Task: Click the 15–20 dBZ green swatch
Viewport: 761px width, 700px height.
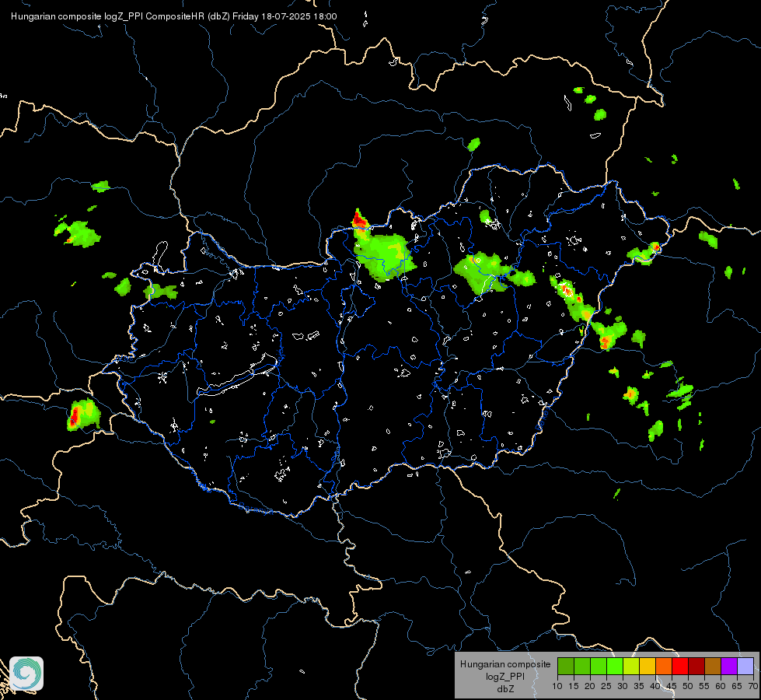Action: (x=582, y=666)
